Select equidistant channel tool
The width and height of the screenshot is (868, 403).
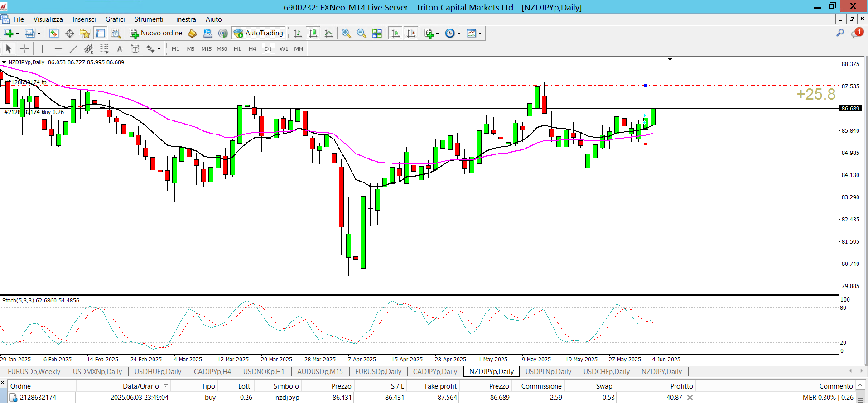pos(89,48)
